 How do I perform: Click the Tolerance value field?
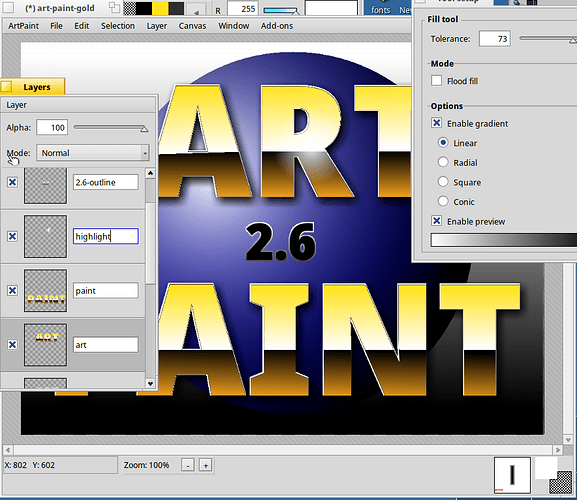click(495, 39)
